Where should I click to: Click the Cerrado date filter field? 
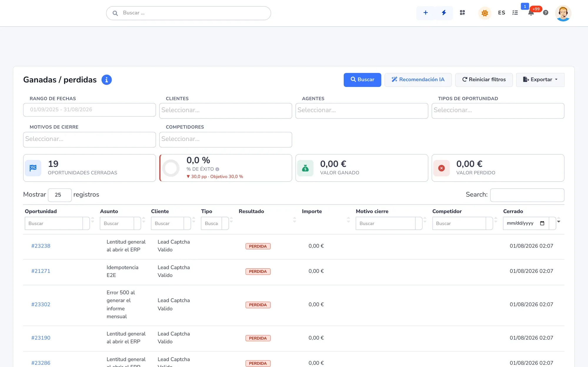pos(526,223)
